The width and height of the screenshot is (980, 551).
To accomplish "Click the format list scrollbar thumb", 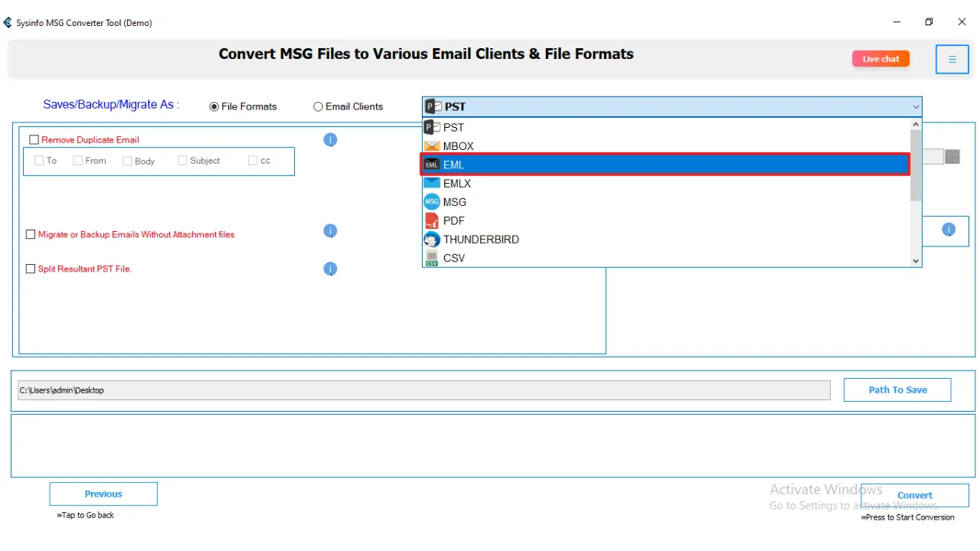I will point(916,165).
